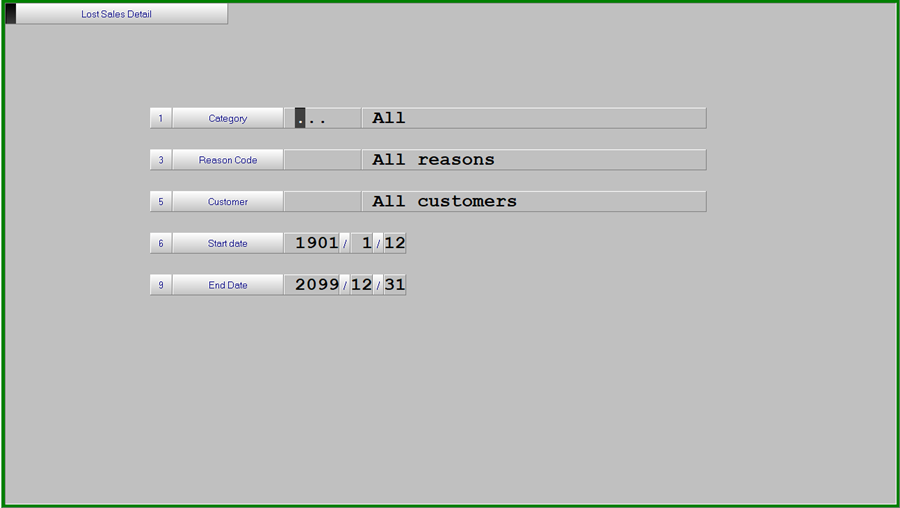
Task: Select field number 5 button
Action: [161, 201]
